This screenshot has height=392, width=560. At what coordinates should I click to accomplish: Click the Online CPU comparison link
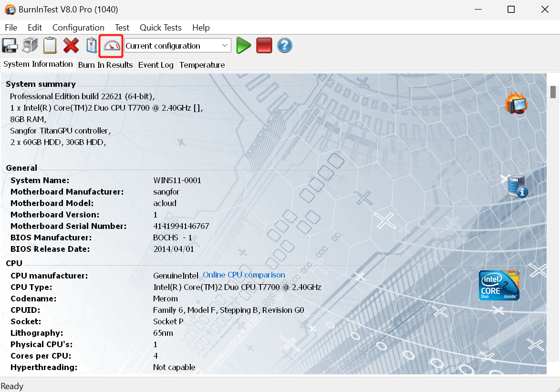[244, 275]
